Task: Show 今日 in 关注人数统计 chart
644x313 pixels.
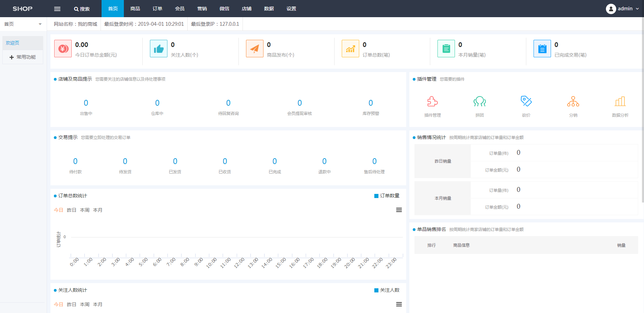Action: coord(59,304)
